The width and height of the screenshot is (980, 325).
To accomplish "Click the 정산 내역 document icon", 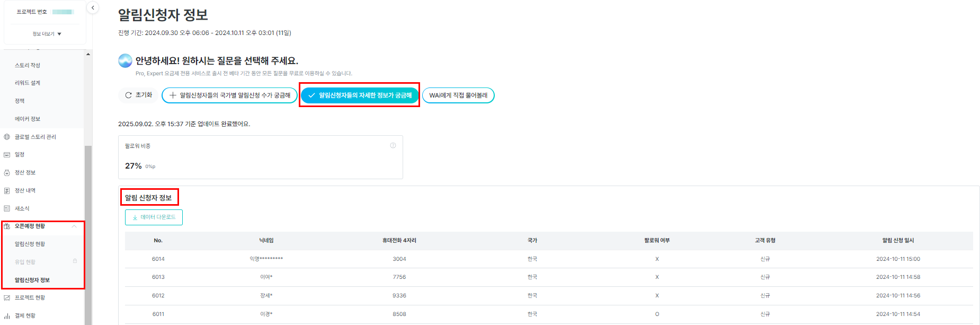I will (7, 191).
